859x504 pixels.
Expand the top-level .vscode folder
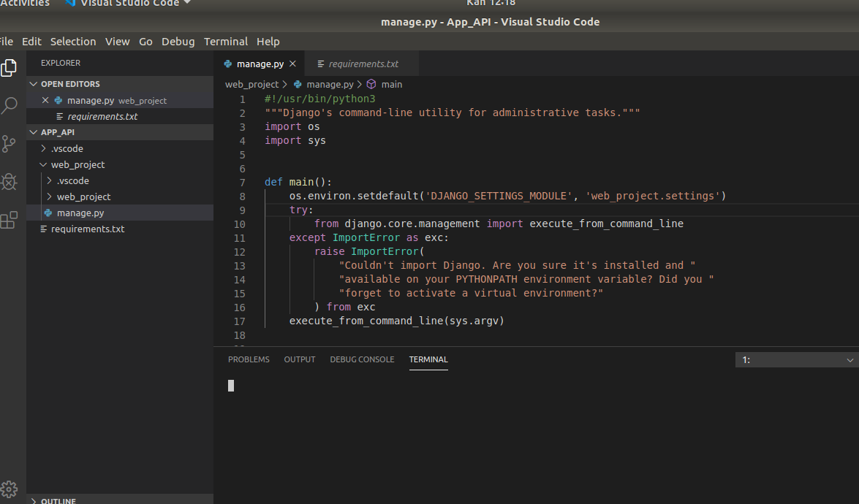click(x=43, y=148)
